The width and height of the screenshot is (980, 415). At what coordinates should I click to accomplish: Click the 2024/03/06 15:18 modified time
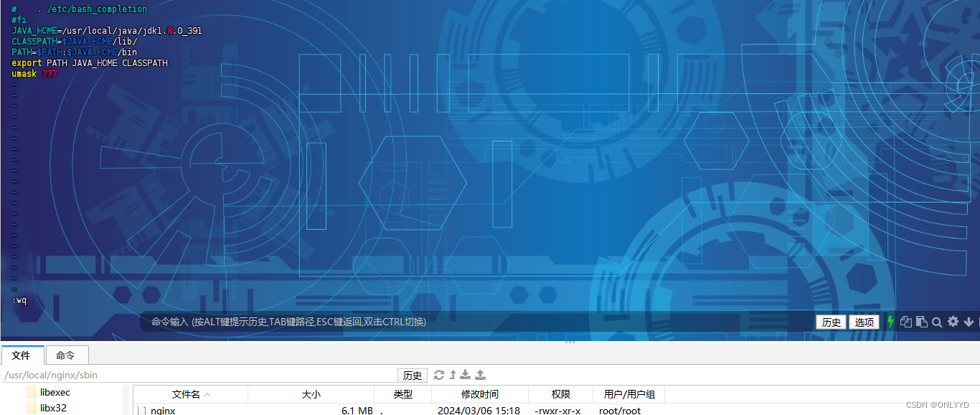(479, 411)
